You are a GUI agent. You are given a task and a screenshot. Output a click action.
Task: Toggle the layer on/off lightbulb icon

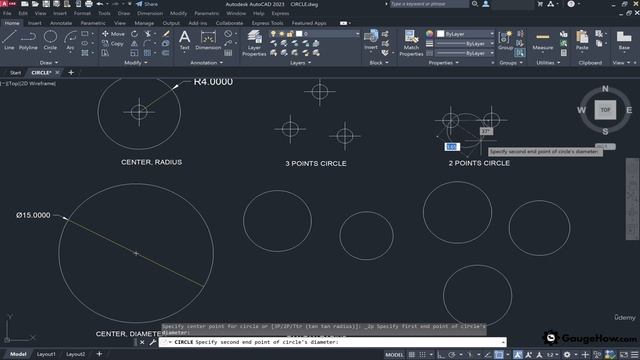coord(273,34)
